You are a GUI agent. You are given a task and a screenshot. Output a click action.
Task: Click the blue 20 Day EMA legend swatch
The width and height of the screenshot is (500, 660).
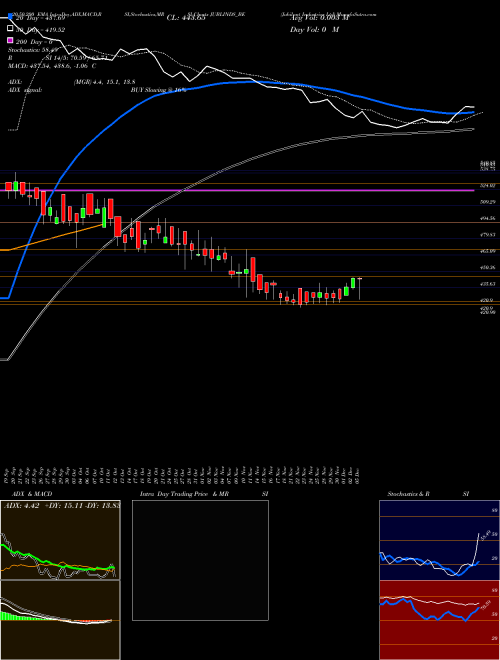pos(10,17)
